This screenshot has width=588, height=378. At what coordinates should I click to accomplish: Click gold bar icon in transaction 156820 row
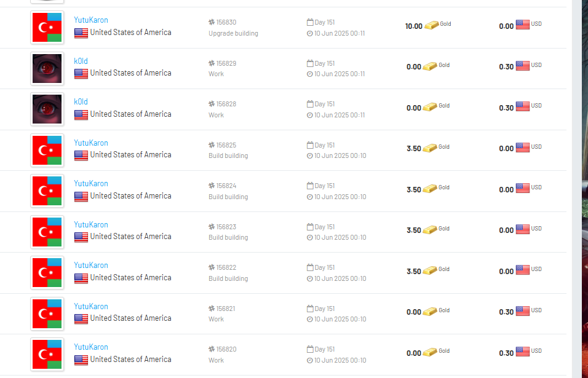click(x=430, y=352)
